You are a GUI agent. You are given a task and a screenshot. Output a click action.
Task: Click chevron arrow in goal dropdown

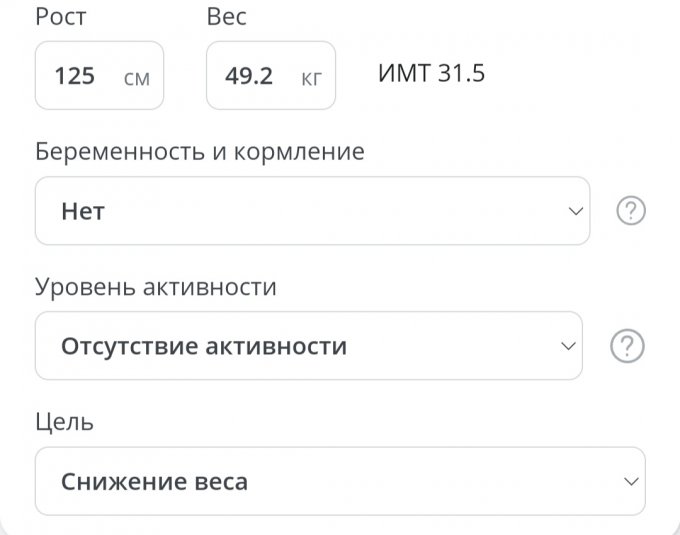[630, 481]
